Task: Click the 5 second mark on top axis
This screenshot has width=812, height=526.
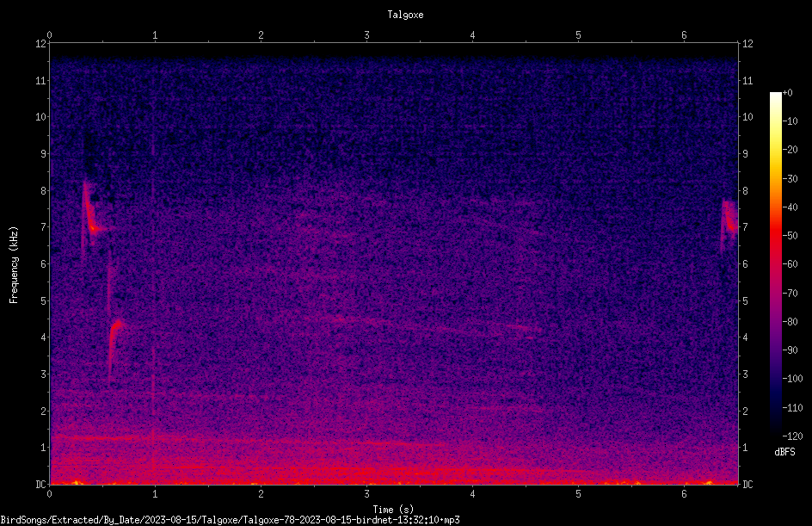Action: (578, 35)
